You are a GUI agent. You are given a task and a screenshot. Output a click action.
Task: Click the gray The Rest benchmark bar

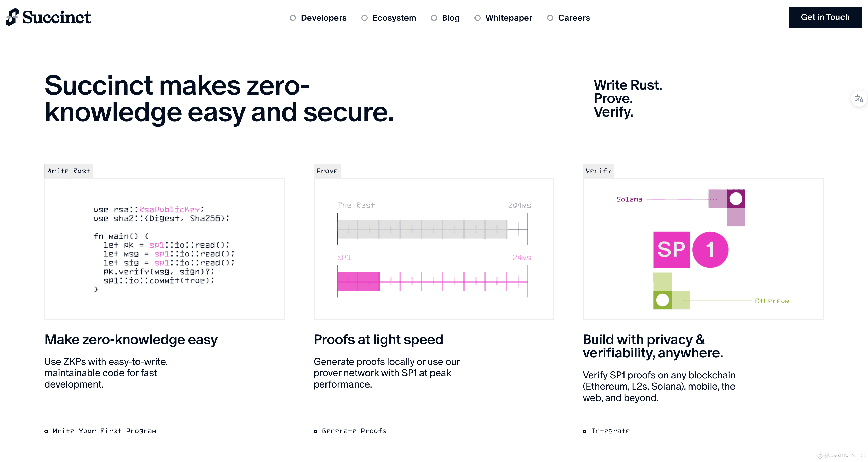pos(423,229)
